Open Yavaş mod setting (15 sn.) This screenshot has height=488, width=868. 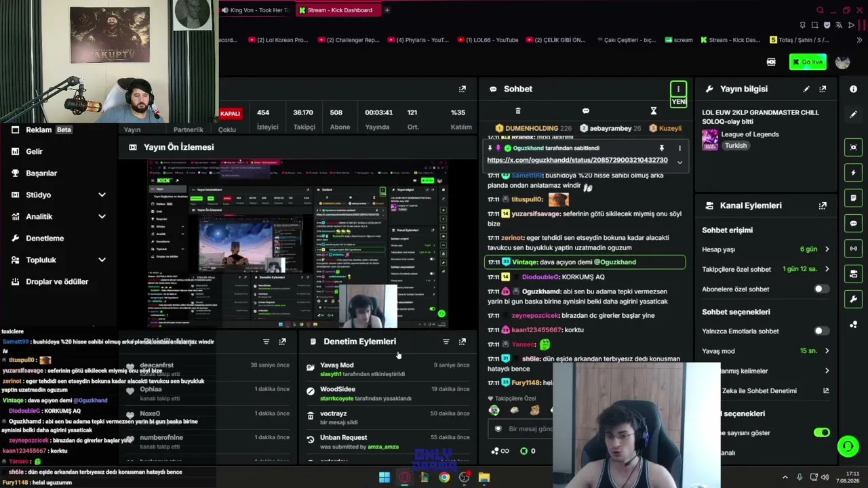tap(766, 351)
